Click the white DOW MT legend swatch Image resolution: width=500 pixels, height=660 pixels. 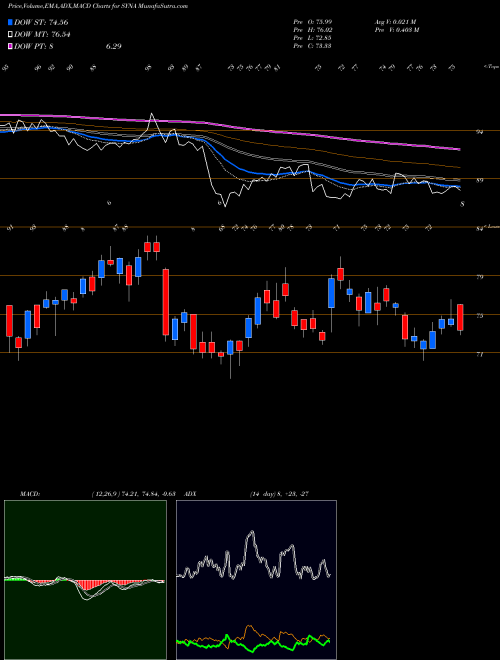(11, 35)
